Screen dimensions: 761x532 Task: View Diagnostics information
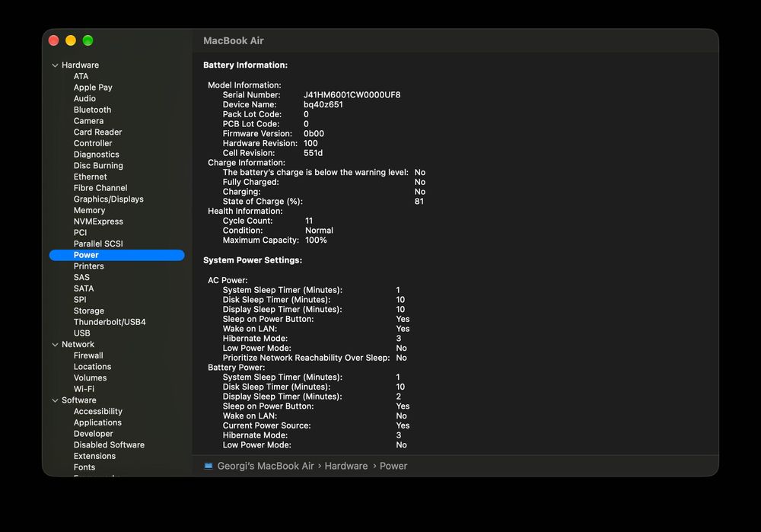pyautogui.click(x=96, y=155)
